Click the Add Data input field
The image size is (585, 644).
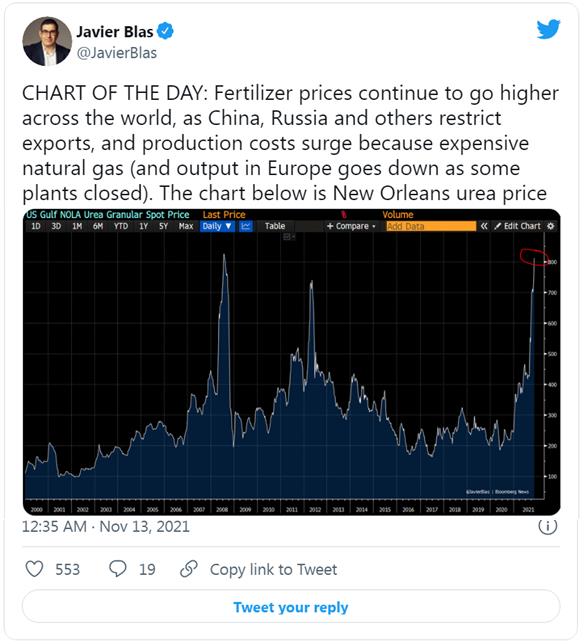click(431, 226)
